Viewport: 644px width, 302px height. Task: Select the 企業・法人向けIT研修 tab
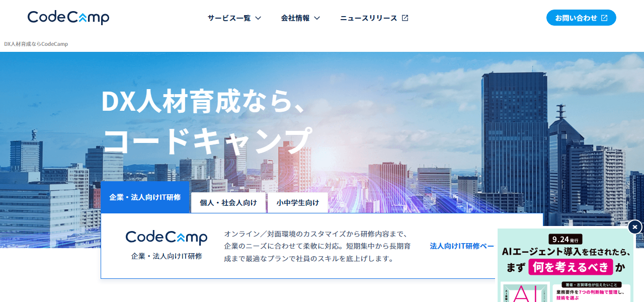click(145, 197)
